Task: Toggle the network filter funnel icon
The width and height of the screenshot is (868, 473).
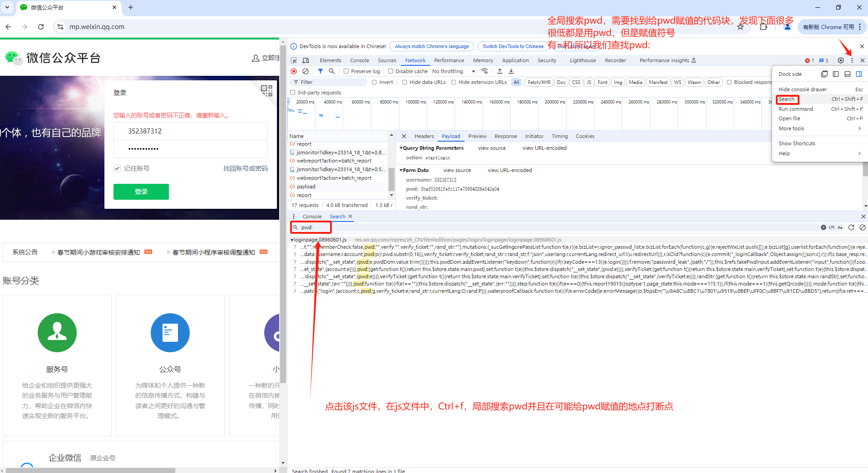Action: [x=321, y=71]
